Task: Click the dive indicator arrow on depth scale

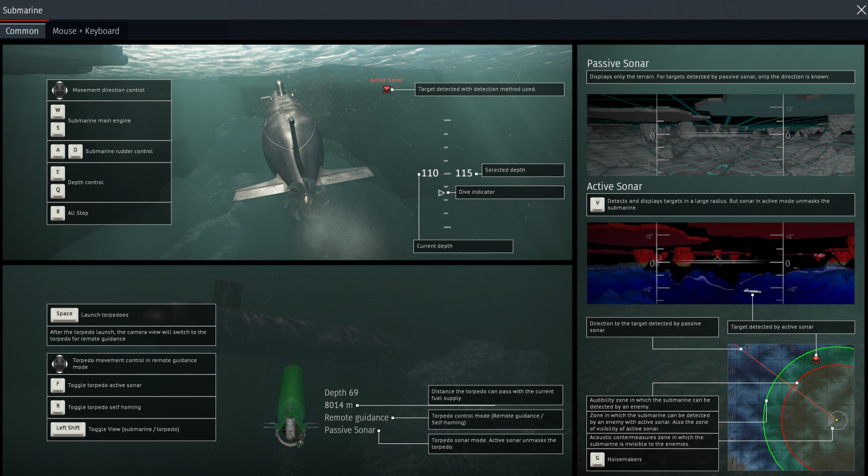Action: tap(442, 193)
